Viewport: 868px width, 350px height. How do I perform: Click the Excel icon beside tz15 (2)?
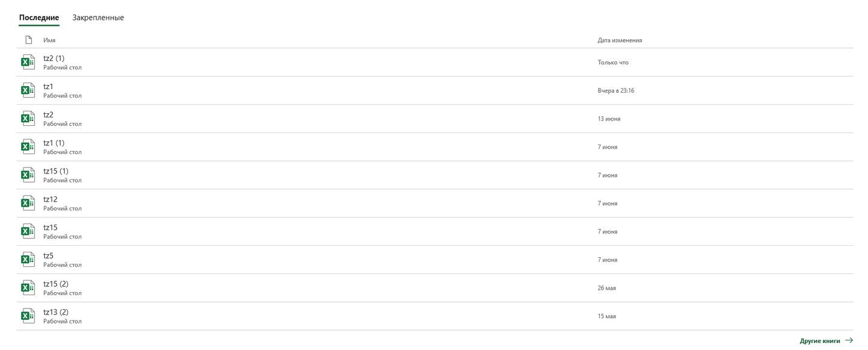28,288
